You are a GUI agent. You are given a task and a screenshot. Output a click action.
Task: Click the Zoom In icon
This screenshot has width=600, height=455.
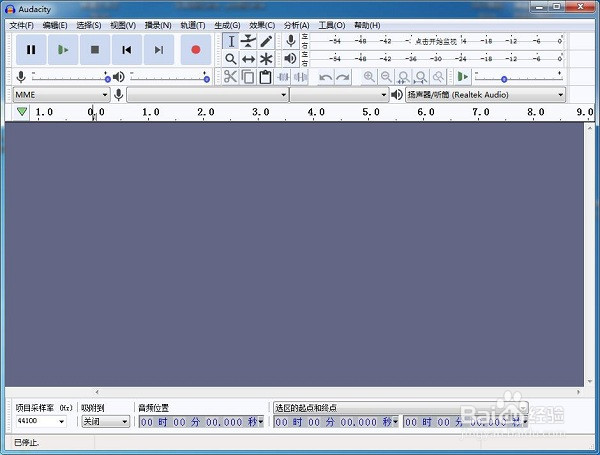coord(369,77)
